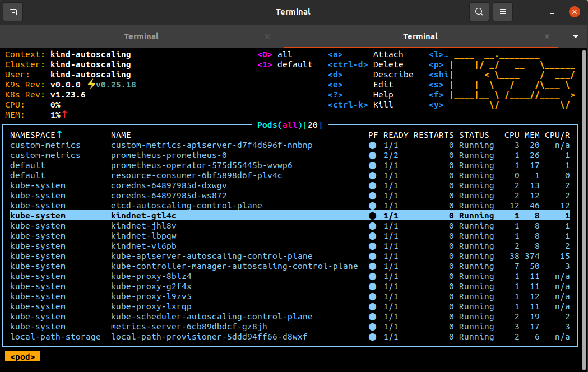588x372 pixels.
Task: Click the red MEM trend arrow
Action: point(64,115)
